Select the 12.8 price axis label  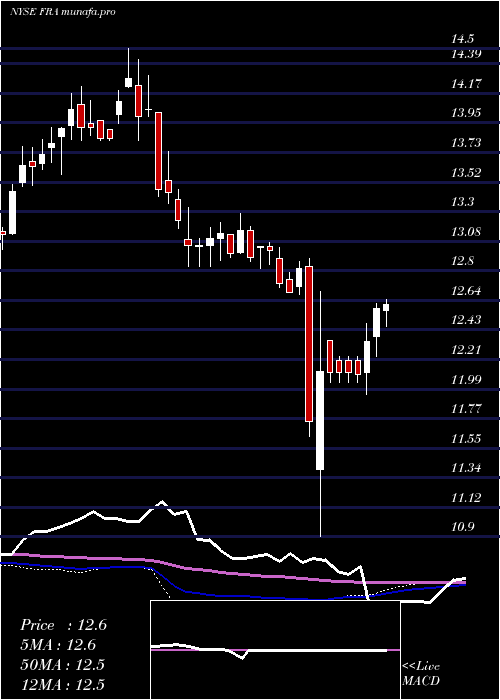[x=462, y=261]
